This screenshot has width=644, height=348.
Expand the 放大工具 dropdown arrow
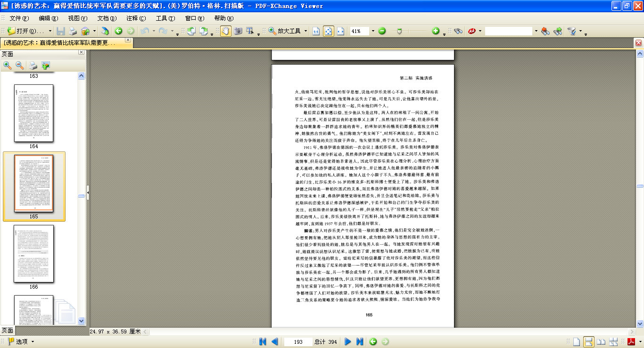coord(305,31)
